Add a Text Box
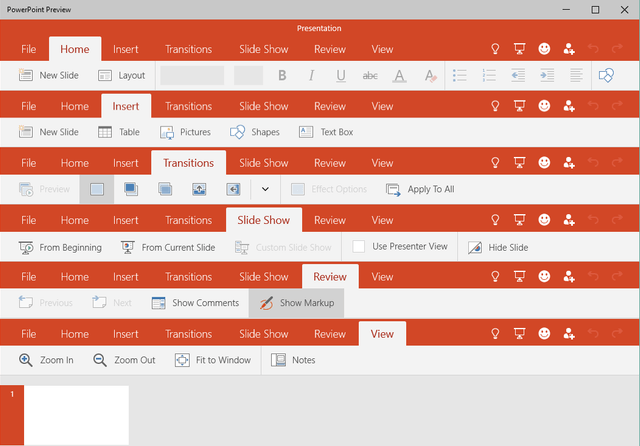 point(326,132)
